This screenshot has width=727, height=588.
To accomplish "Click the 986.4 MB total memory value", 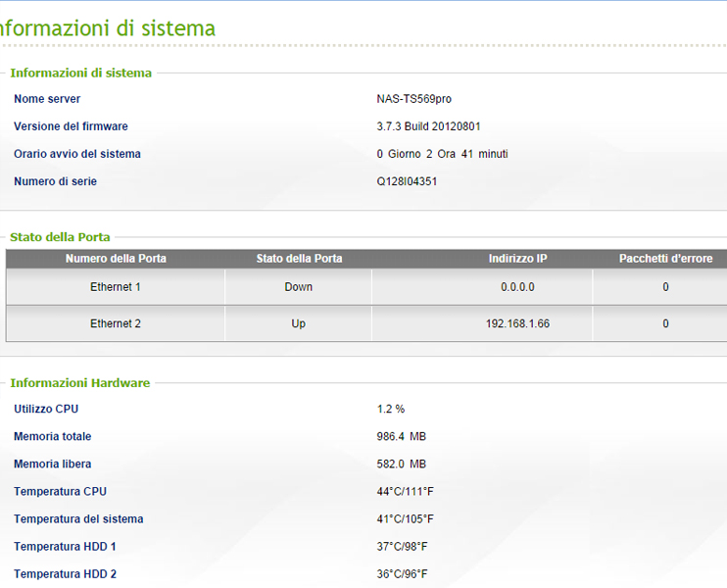I will (x=401, y=436).
